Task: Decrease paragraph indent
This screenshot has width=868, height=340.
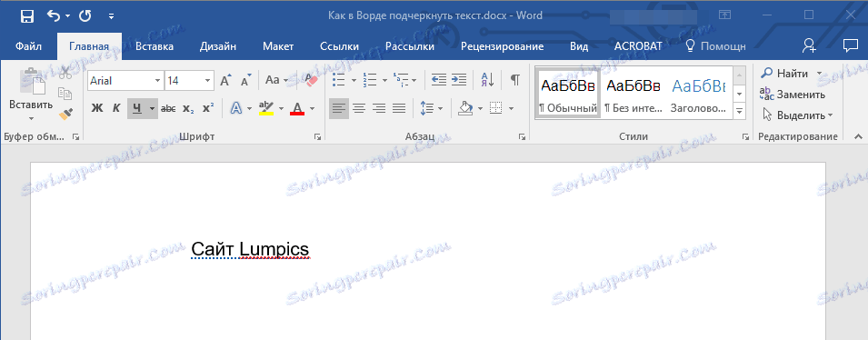Action: point(439,80)
